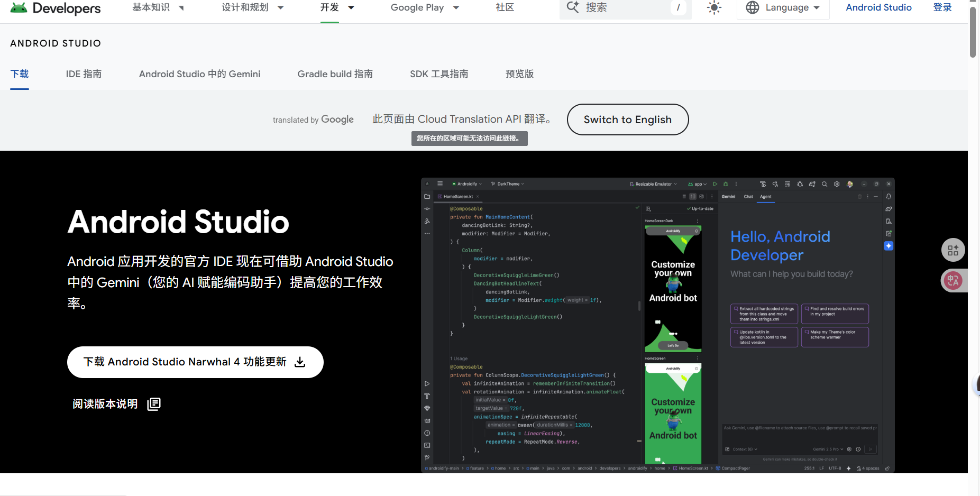Open the Android Studio 中的 Gemini tab
The image size is (980, 496).
(x=200, y=74)
